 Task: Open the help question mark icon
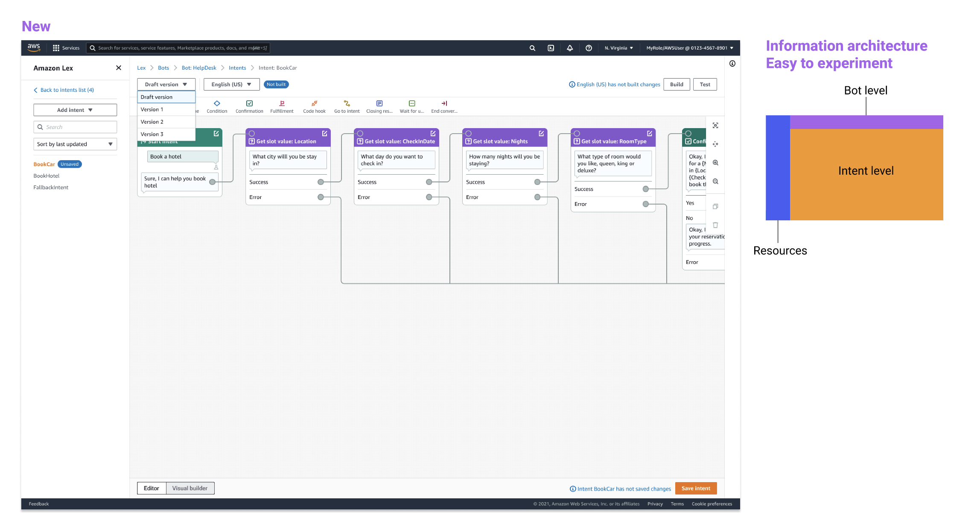click(x=589, y=48)
